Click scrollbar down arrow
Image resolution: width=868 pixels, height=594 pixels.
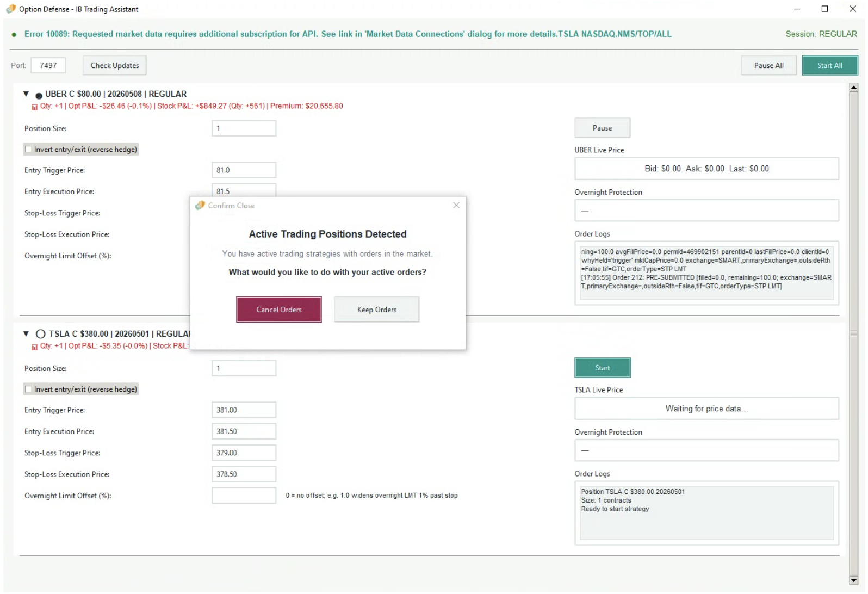pyautogui.click(x=853, y=580)
